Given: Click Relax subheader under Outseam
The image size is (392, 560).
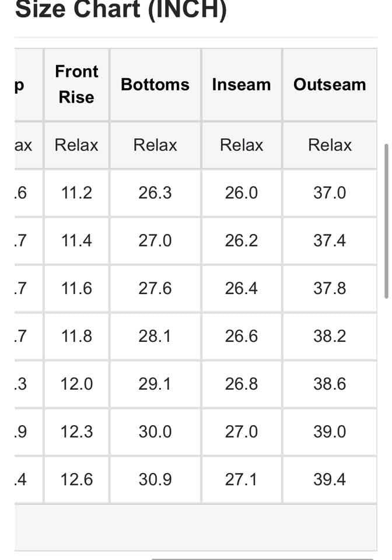Looking at the screenshot, I should click(330, 145).
